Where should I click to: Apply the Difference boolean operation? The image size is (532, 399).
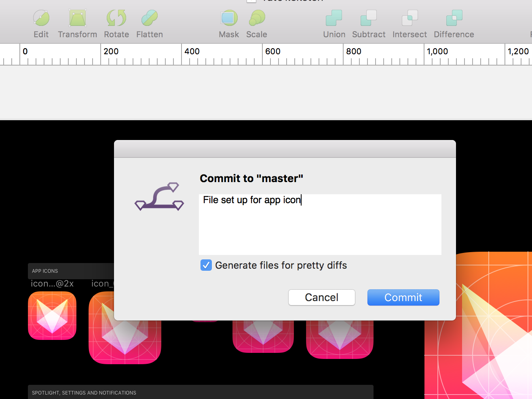pos(454,24)
